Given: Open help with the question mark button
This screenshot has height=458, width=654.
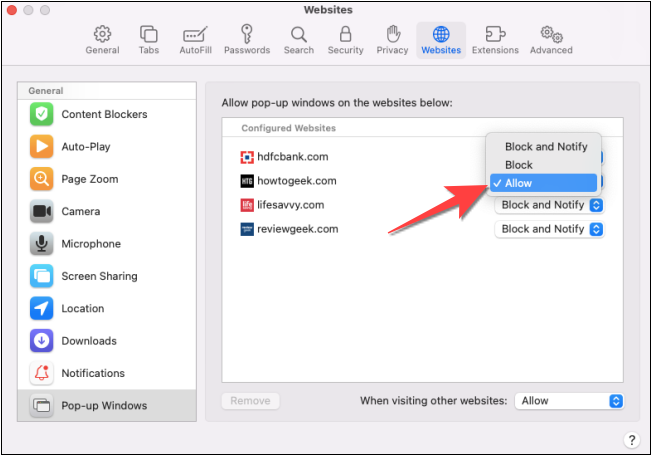Looking at the screenshot, I should (x=631, y=440).
